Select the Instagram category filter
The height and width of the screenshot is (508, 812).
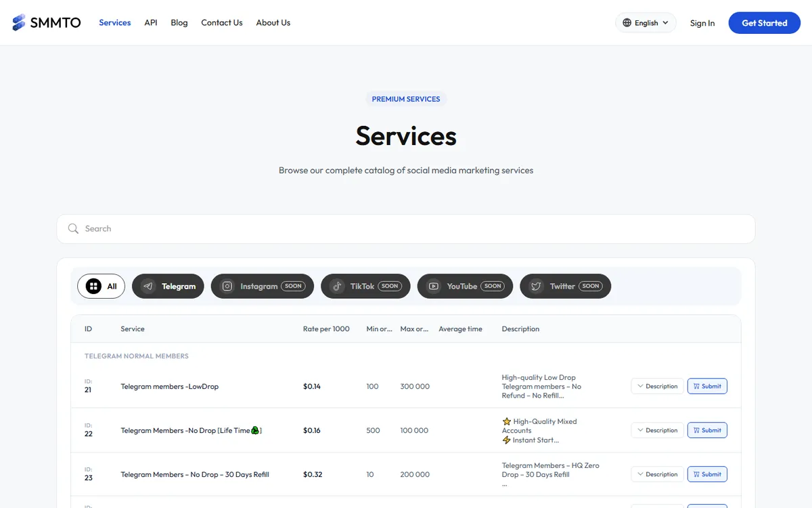pyautogui.click(x=263, y=286)
